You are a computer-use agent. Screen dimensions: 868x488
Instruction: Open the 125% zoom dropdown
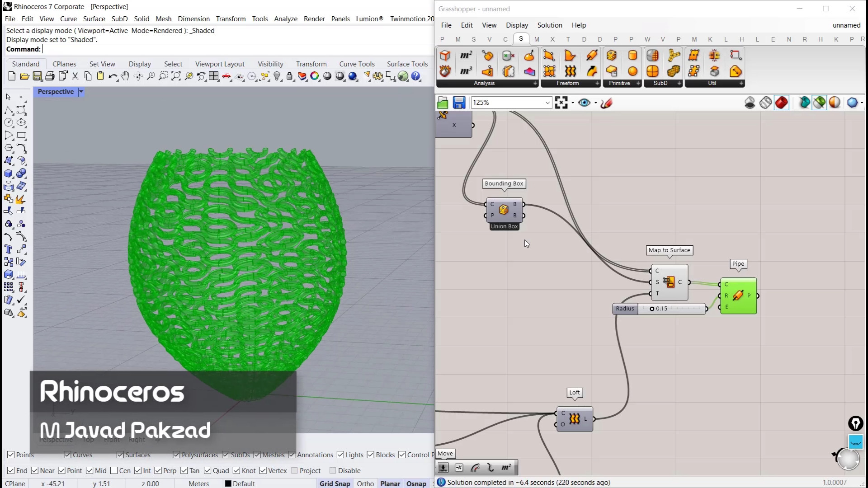[547, 103]
